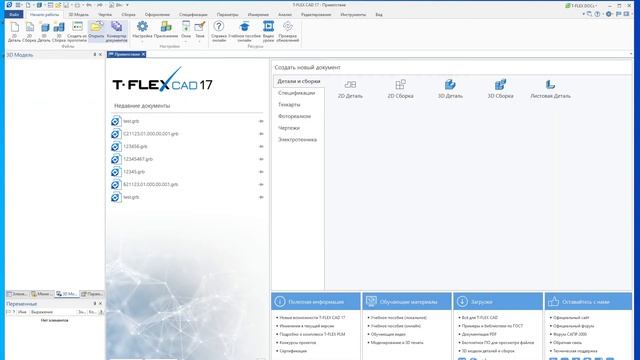Close the Приветствие document tab
The height and width of the screenshot is (360, 640).
pos(143,54)
